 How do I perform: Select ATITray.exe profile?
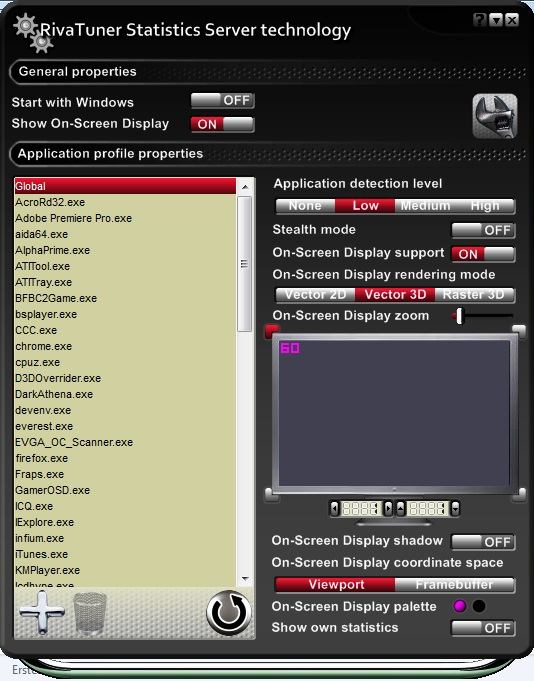click(125, 282)
